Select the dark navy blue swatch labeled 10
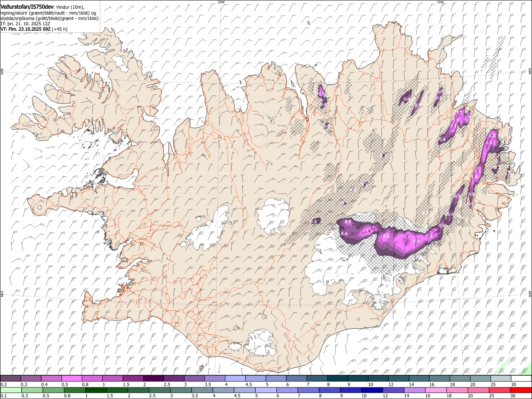The height and width of the screenshot is (399, 532). 372,390
